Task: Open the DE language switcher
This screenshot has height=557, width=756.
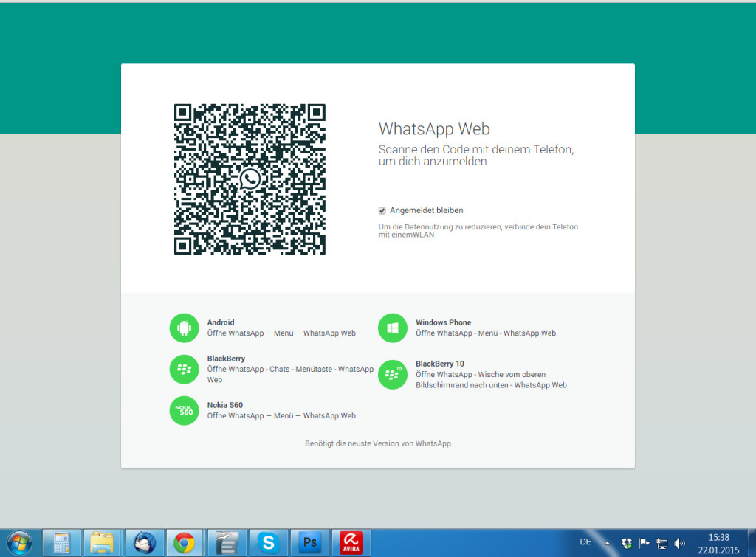Action: click(585, 542)
